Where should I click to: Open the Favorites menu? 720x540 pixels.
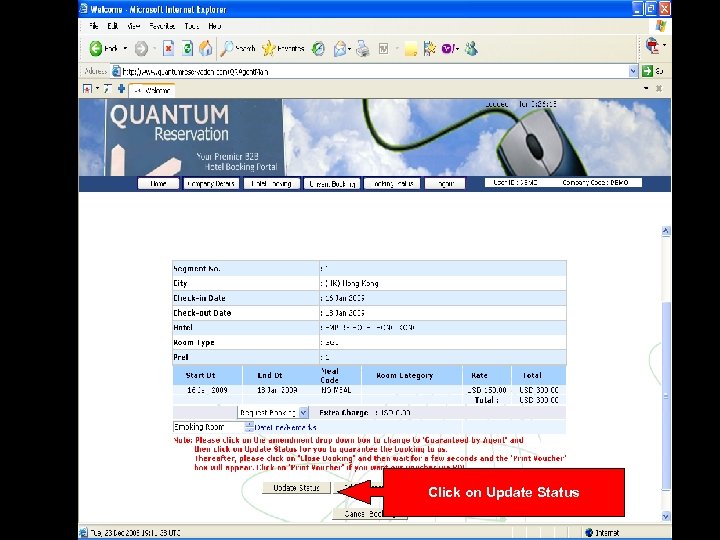(x=162, y=26)
